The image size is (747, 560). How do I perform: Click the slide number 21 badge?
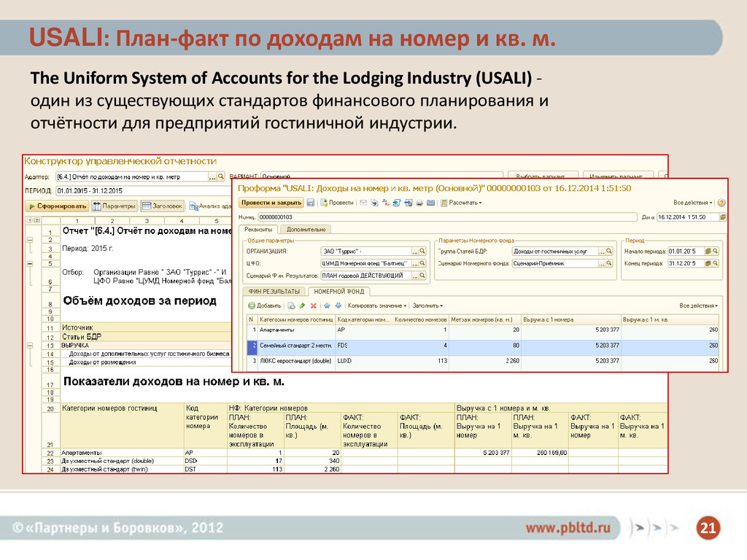pos(708,528)
